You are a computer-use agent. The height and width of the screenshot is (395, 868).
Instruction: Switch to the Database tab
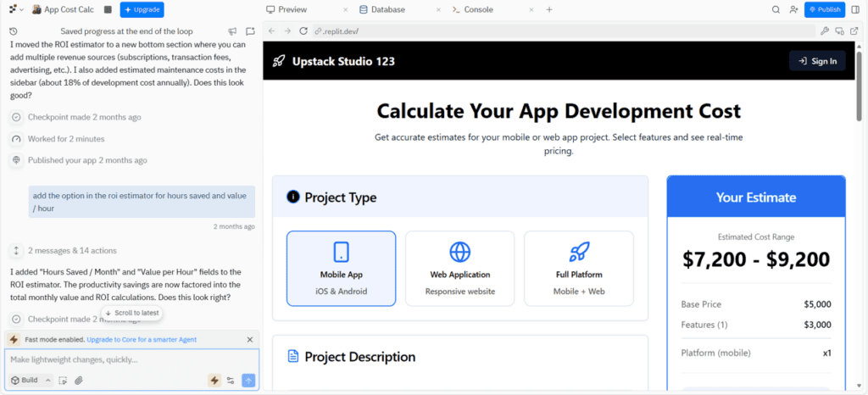(x=382, y=9)
